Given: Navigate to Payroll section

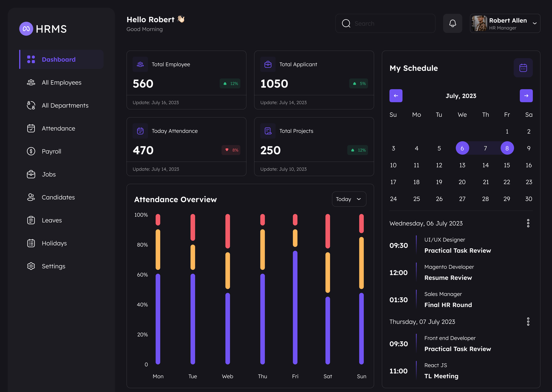Looking at the screenshot, I should coord(51,151).
